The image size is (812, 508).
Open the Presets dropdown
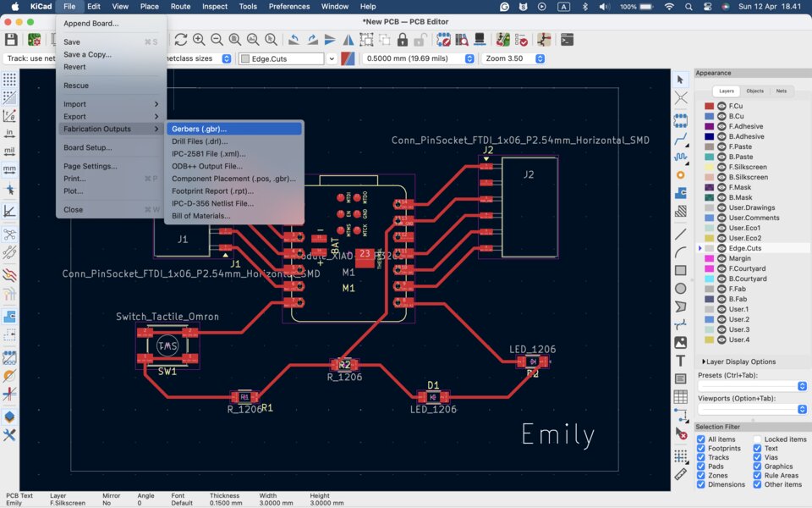coord(752,386)
